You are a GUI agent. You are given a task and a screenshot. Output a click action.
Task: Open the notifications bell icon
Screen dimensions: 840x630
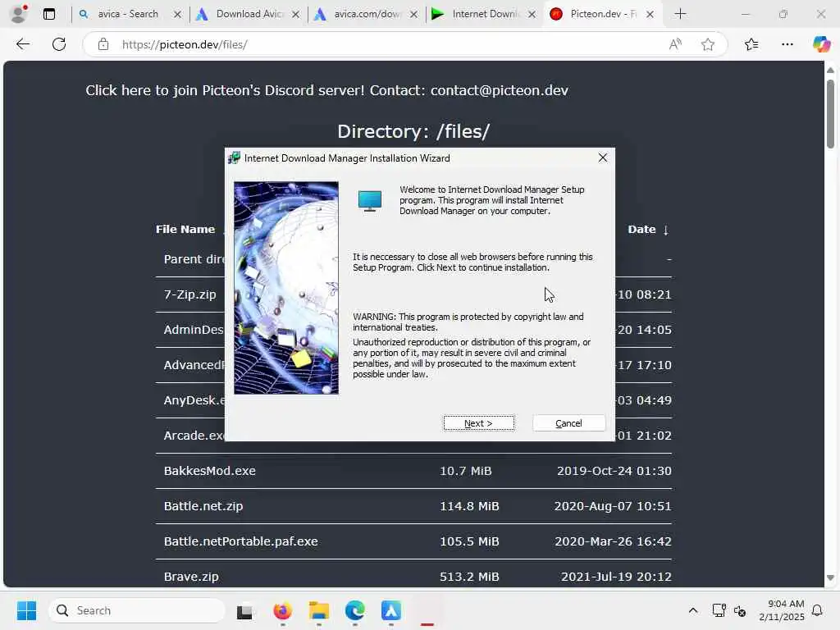tap(818, 610)
